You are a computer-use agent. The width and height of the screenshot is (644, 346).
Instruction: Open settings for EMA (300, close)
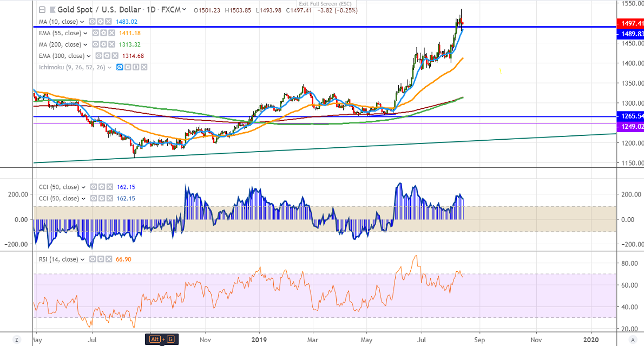[x=107, y=56]
